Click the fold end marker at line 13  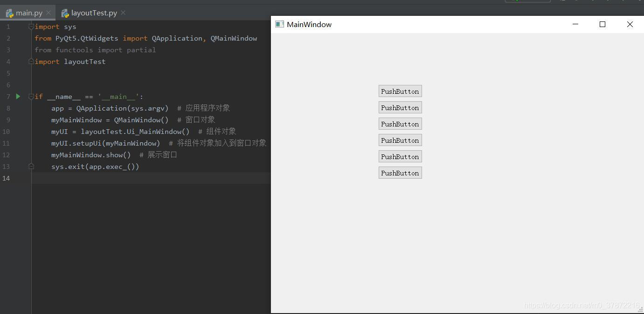[x=31, y=166]
